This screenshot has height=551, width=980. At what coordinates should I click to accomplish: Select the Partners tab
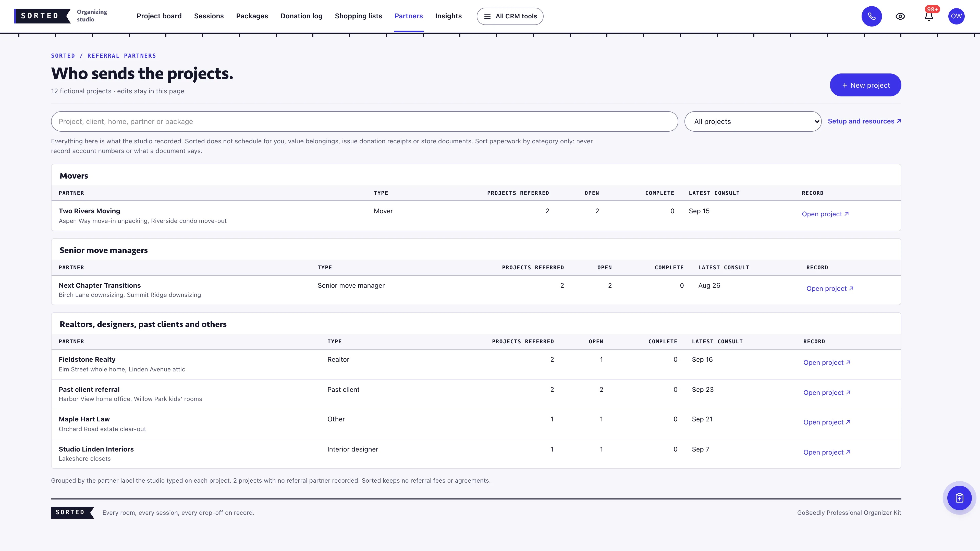pyautogui.click(x=409, y=16)
